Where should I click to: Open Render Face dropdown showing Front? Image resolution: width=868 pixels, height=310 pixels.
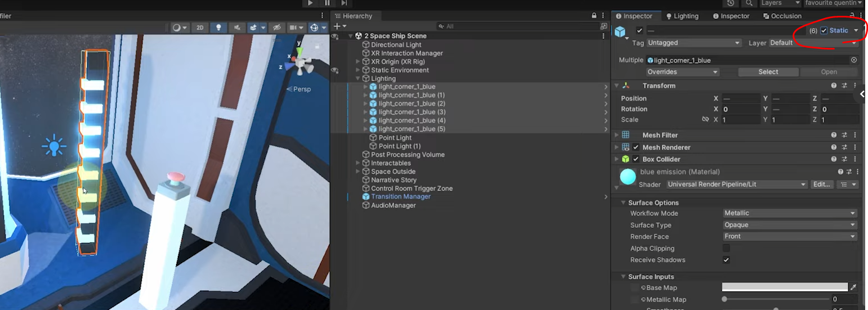(x=790, y=236)
